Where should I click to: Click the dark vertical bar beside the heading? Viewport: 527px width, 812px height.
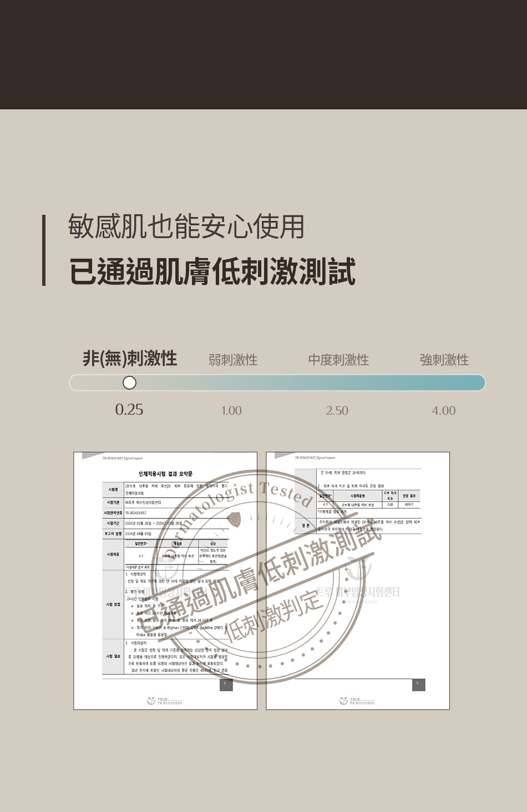[x=44, y=250]
